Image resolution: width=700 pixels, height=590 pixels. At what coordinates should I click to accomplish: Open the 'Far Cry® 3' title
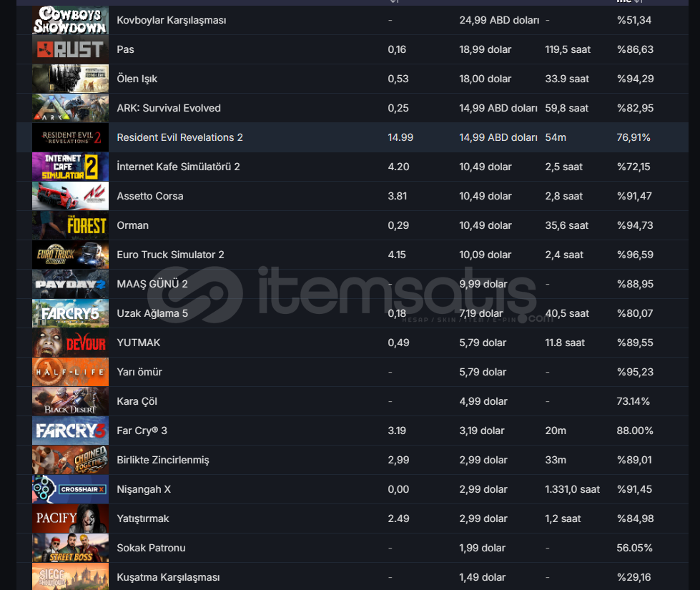142,431
